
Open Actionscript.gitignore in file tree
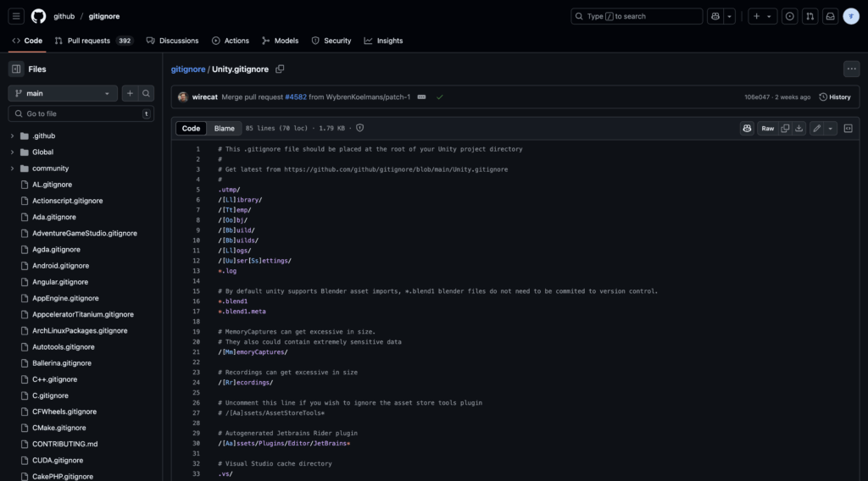pyautogui.click(x=68, y=201)
